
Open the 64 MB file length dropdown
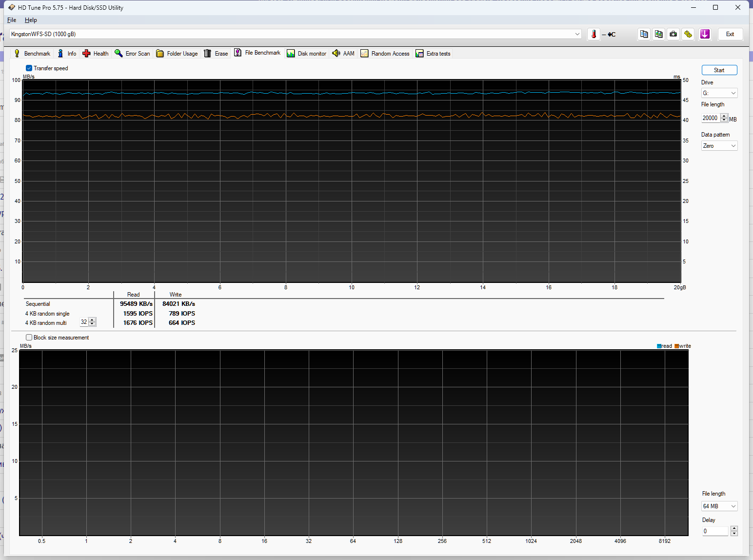pyautogui.click(x=719, y=506)
